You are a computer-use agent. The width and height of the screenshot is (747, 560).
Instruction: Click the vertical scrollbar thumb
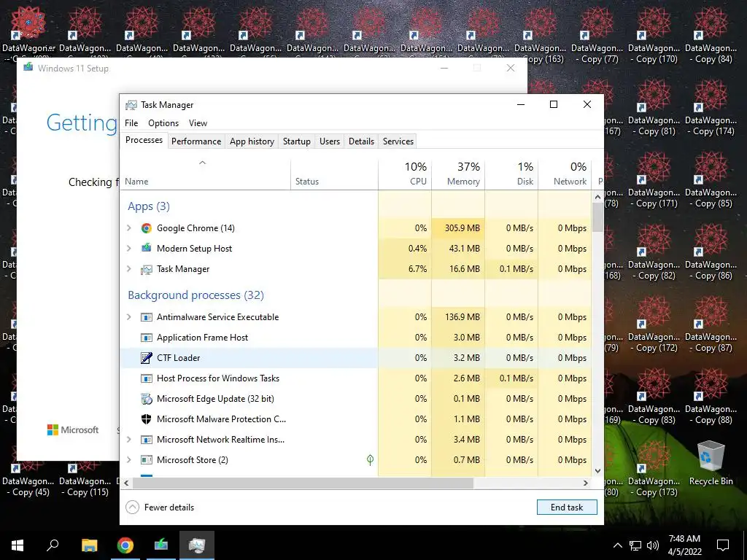coord(598,217)
